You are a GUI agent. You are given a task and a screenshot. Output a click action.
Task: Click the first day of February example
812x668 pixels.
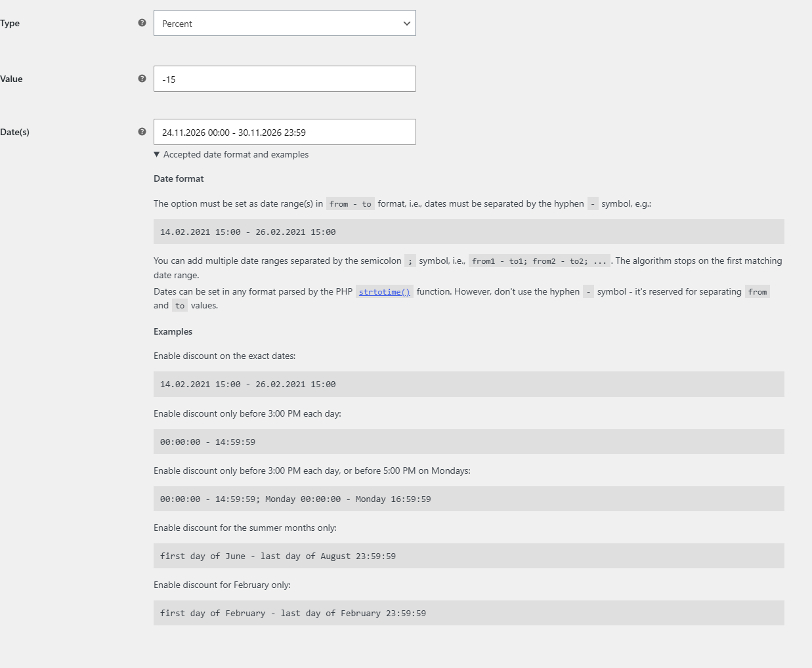469,613
